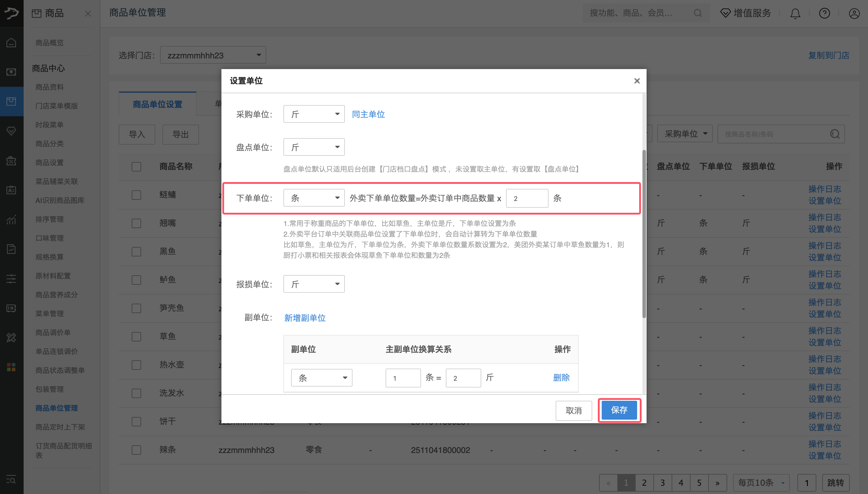Click the diamond 增值服务 icon
The height and width of the screenshot is (494, 868).
tap(725, 13)
